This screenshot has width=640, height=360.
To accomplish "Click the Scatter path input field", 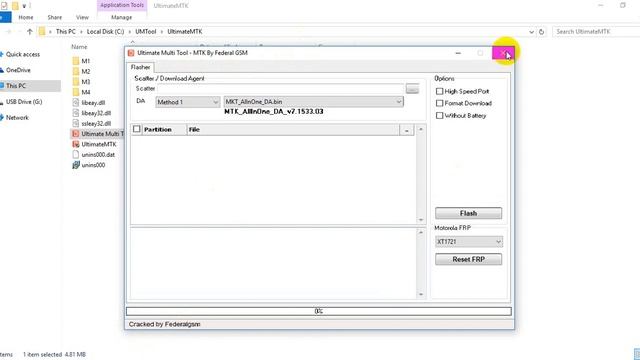I will 281,89.
